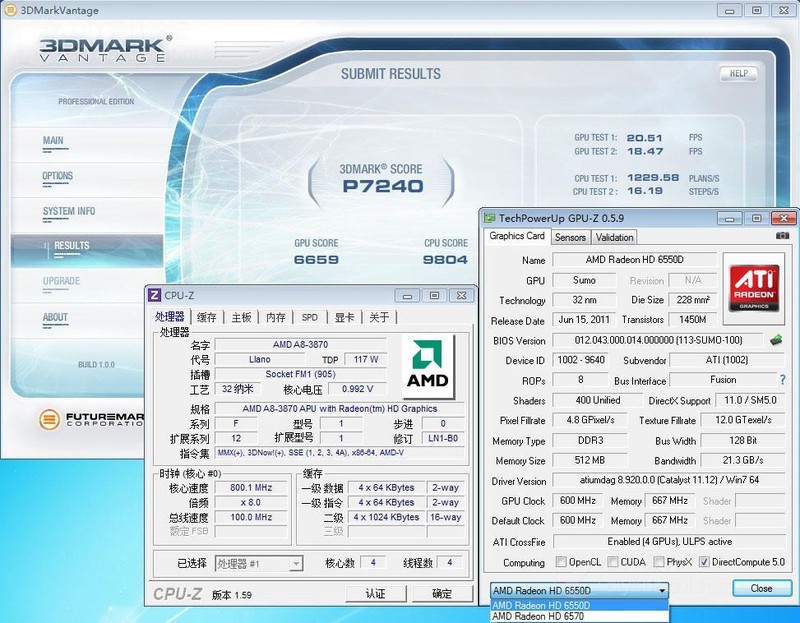Viewport: 800px width, 623px height.
Task: Click the GPU-Z screenshot camera icon
Action: click(782, 236)
